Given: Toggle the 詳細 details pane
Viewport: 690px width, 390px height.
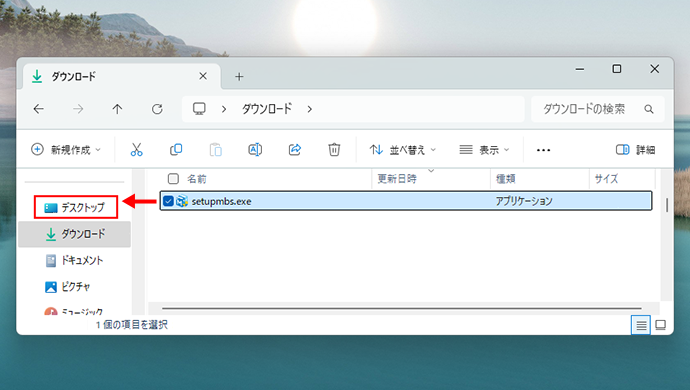Looking at the screenshot, I should point(635,150).
